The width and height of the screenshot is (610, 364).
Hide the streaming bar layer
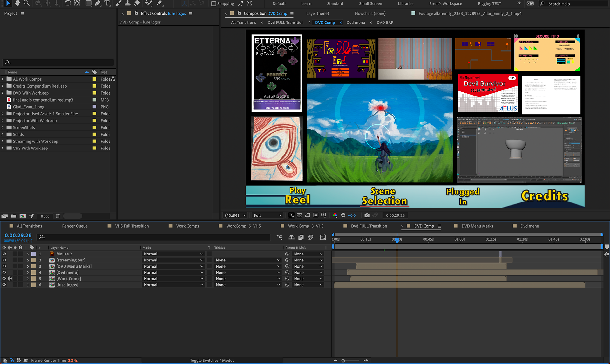pyautogui.click(x=4, y=260)
